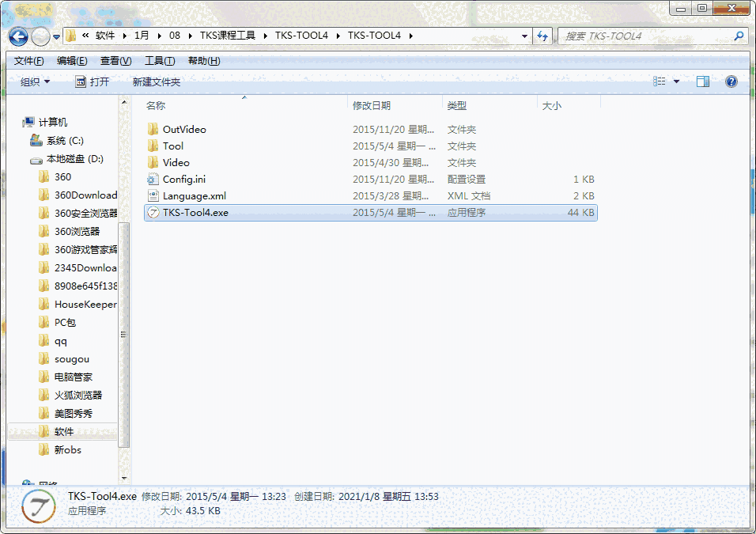Click the 计算机 computer icon in sidebar
Viewport: 756px width, 534px height.
pyautogui.click(x=28, y=122)
